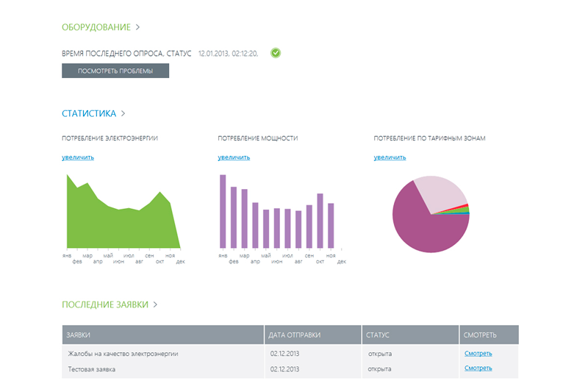Click the ЗАЯВКИ column header

[162, 335]
